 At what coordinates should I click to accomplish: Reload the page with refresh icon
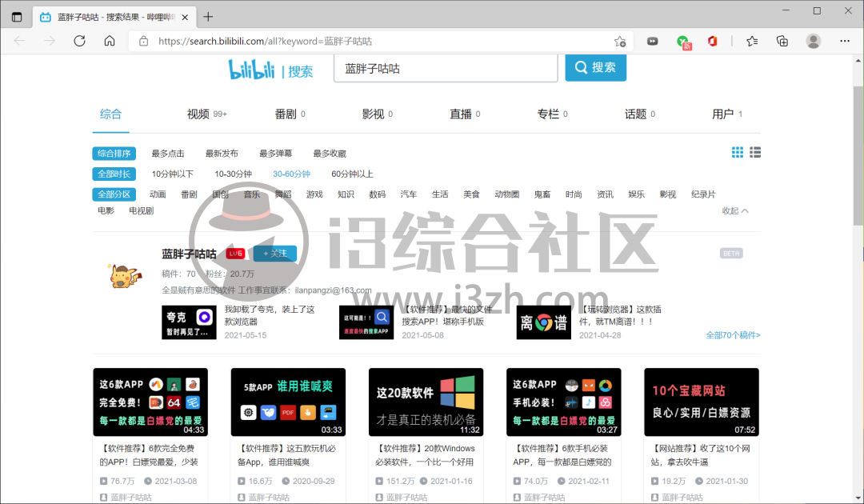point(79,41)
